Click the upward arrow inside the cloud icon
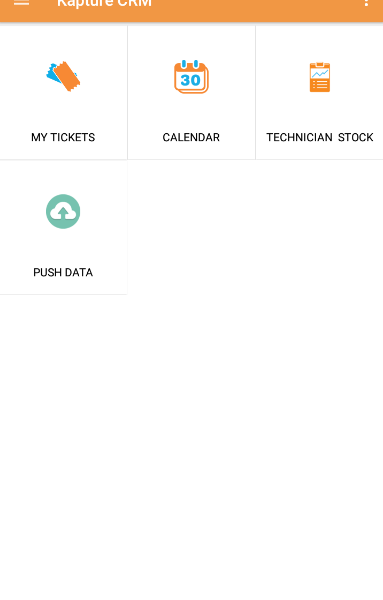The height and width of the screenshot is (600, 383). click(63, 212)
